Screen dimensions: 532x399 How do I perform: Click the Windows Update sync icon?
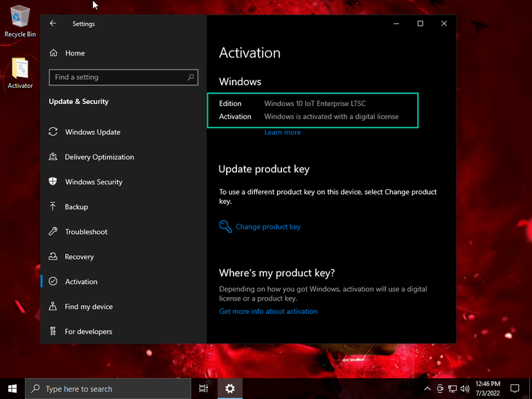click(x=53, y=132)
